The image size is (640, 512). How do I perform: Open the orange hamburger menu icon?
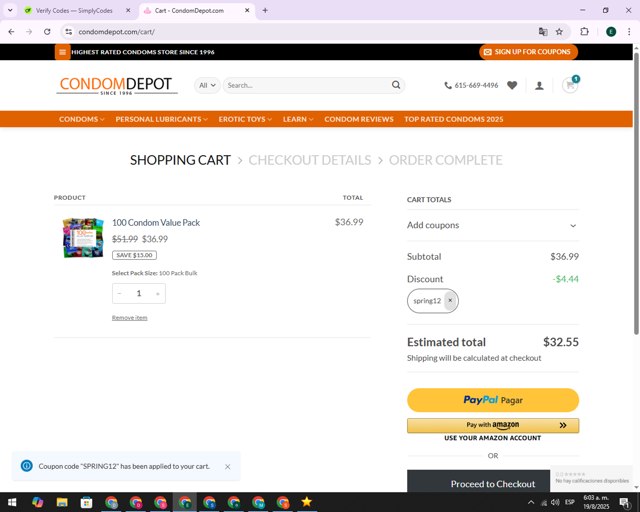point(62,52)
